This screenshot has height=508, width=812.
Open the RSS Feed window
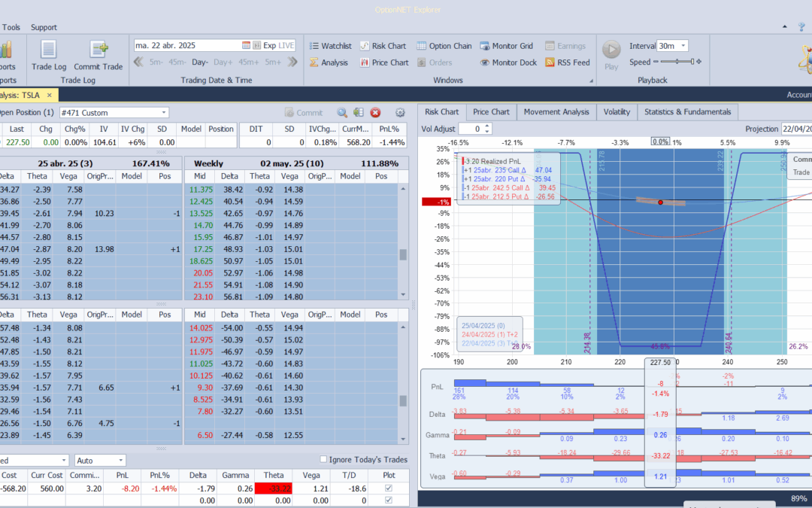point(567,62)
